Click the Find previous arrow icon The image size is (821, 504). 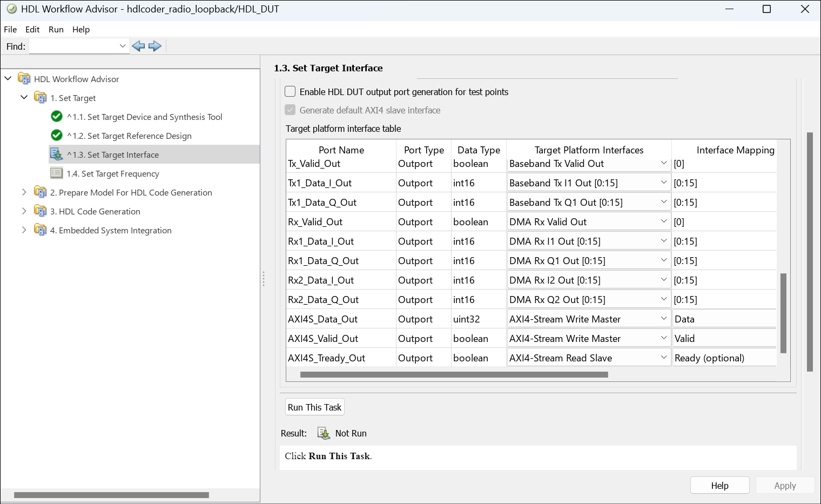138,46
